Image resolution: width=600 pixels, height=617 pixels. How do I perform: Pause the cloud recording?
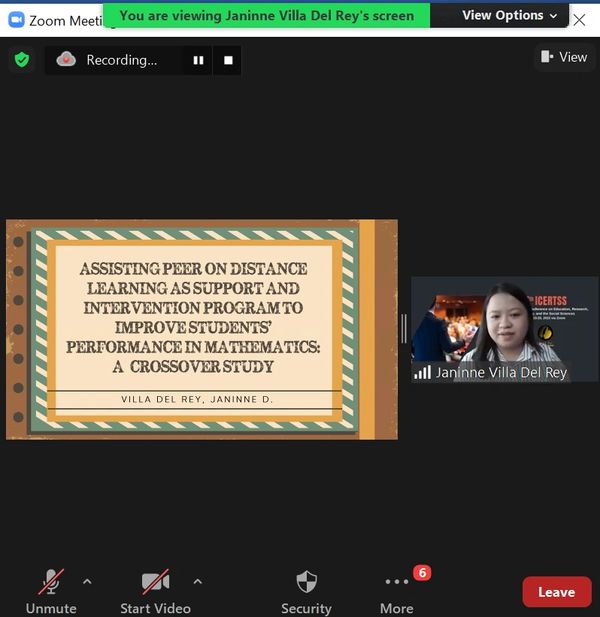198,60
